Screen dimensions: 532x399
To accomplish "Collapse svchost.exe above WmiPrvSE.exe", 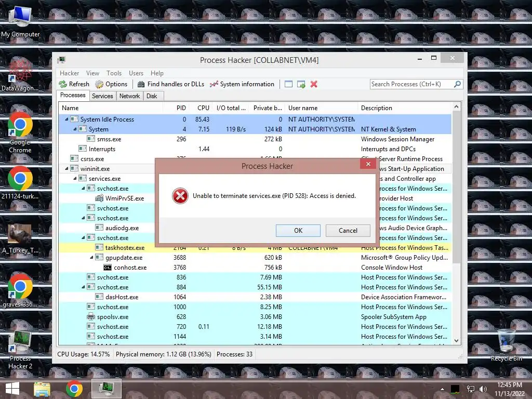I will (x=83, y=188).
